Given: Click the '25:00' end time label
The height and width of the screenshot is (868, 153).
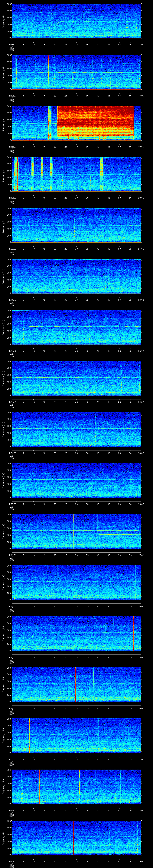Looking at the screenshot, I should (x=141, y=453).
